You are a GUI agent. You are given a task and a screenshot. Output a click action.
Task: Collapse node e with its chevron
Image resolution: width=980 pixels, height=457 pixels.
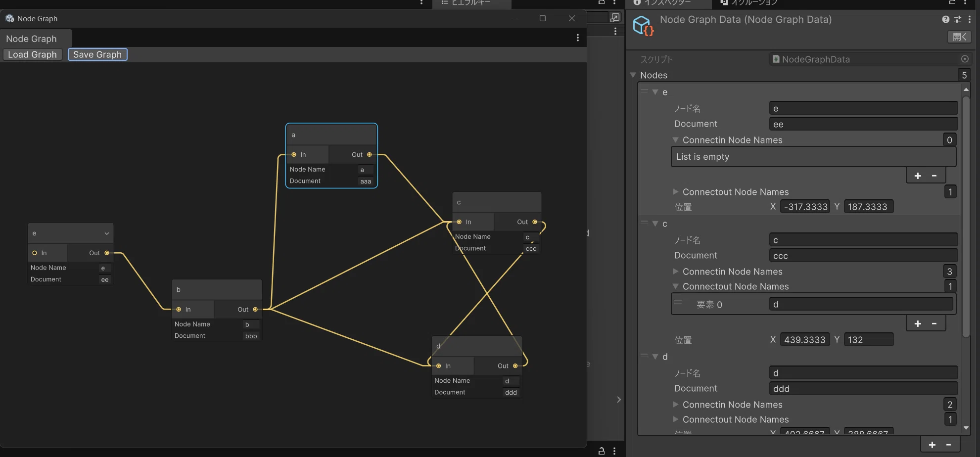coord(106,233)
